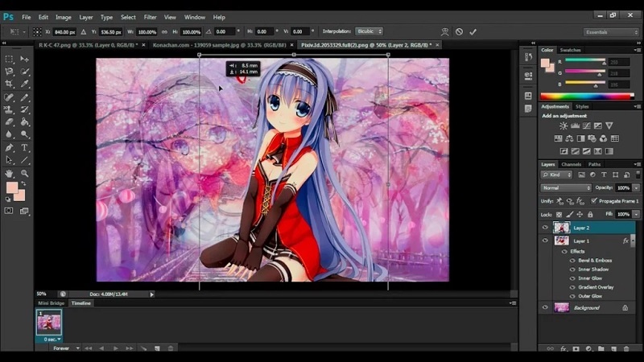This screenshot has height=362, width=644.
Task: Select the Path Selection tool
Action: [x=9, y=160]
